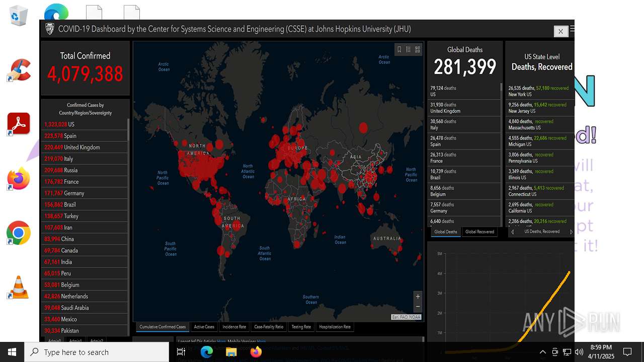The height and width of the screenshot is (362, 644).
Task: Select the Admin0 tab below country list
Action: tap(54, 340)
